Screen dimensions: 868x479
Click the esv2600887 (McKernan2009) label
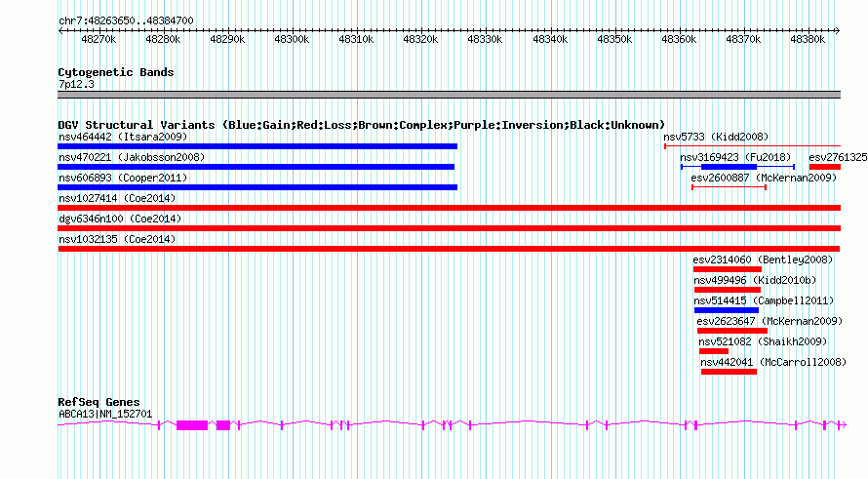(x=764, y=178)
